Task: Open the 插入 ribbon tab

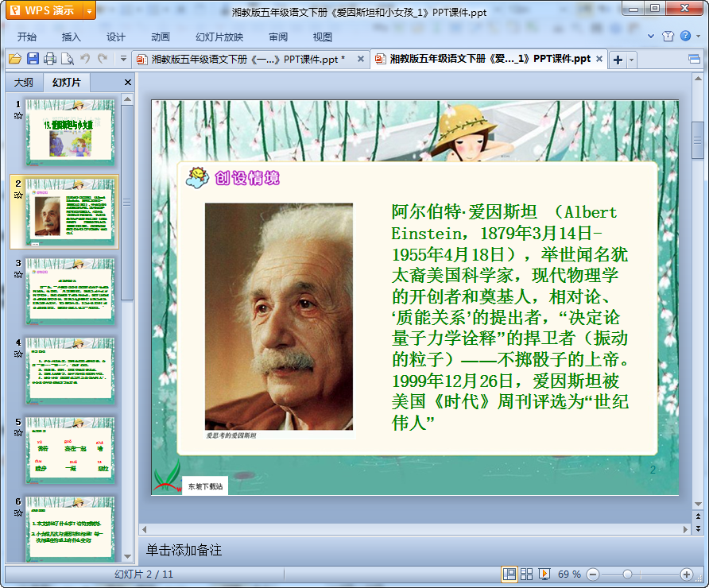Action: point(72,37)
